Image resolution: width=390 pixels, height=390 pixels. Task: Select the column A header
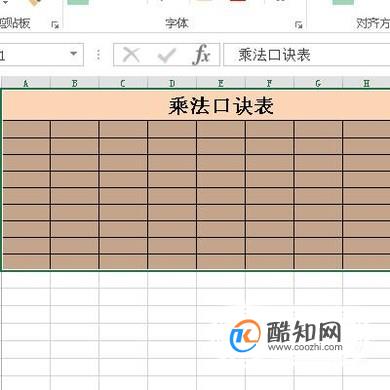[x=26, y=83]
